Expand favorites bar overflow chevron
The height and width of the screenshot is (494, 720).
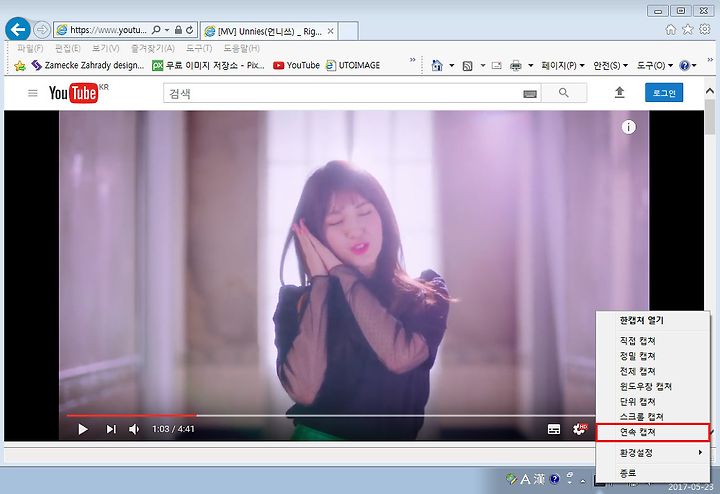[412, 60]
